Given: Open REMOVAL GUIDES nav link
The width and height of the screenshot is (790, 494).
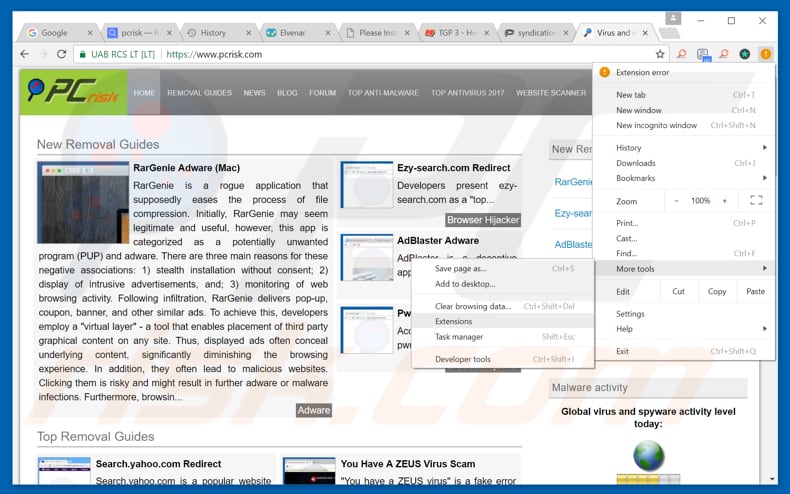Looking at the screenshot, I should pos(200,93).
